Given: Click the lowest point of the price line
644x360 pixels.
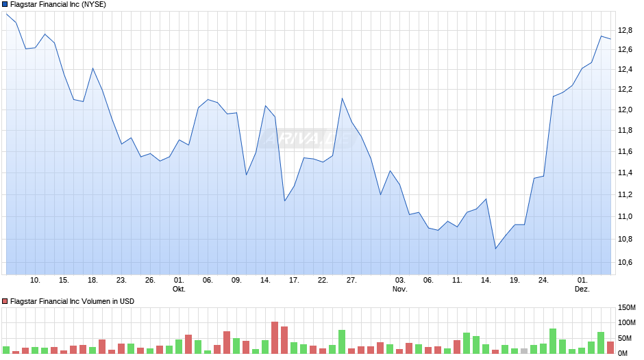Looking at the screenshot, I should pyautogui.click(x=496, y=248).
